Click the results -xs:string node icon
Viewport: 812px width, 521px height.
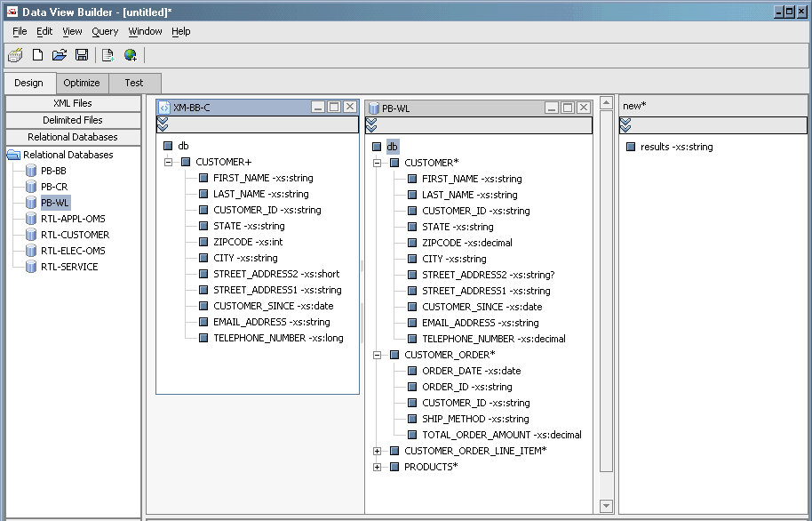(631, 147)
